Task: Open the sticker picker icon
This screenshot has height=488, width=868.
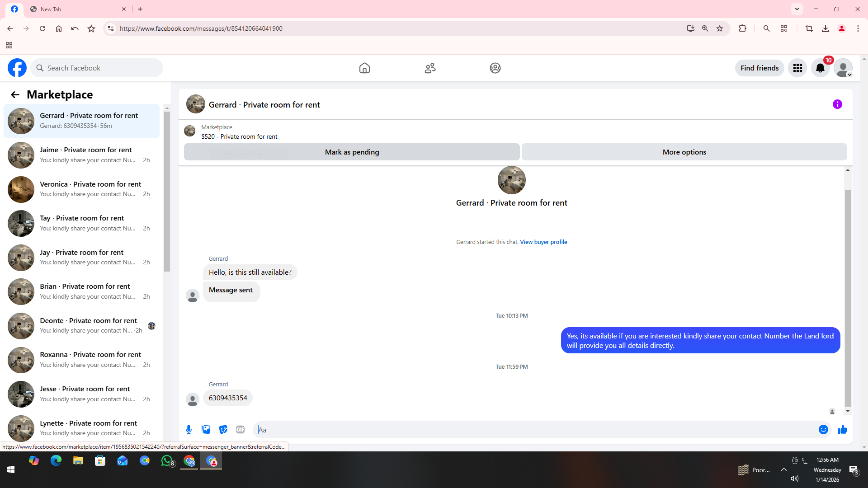Action: pos(223,430)
